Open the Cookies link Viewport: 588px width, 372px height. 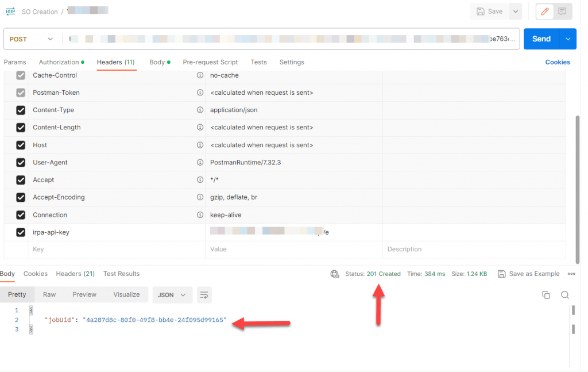[557, 62]
